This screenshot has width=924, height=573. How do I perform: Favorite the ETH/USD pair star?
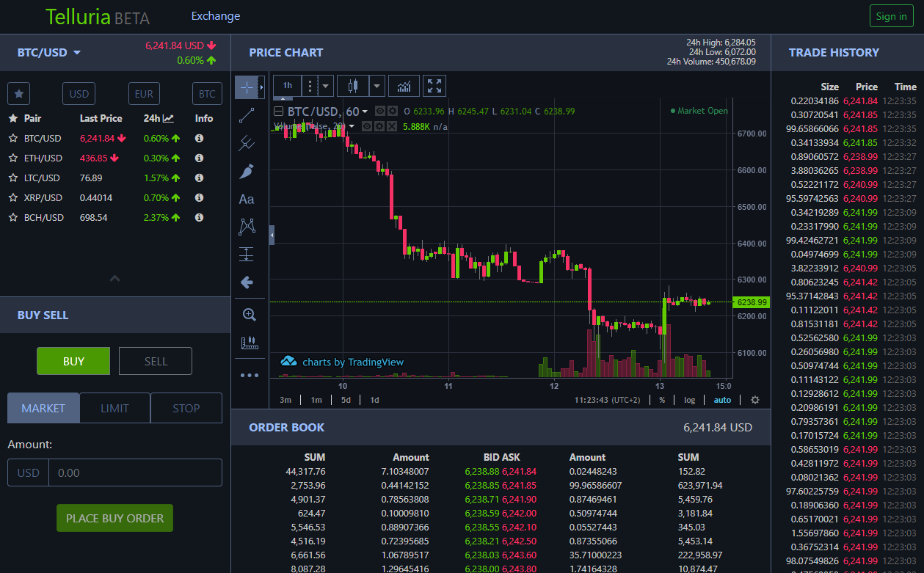[x=12, y=158]
